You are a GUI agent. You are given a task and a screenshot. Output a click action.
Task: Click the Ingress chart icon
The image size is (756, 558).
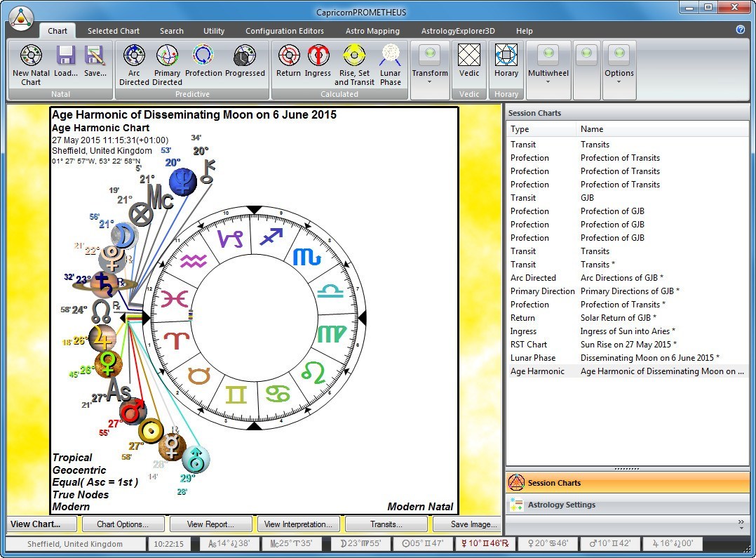(318, 55)
